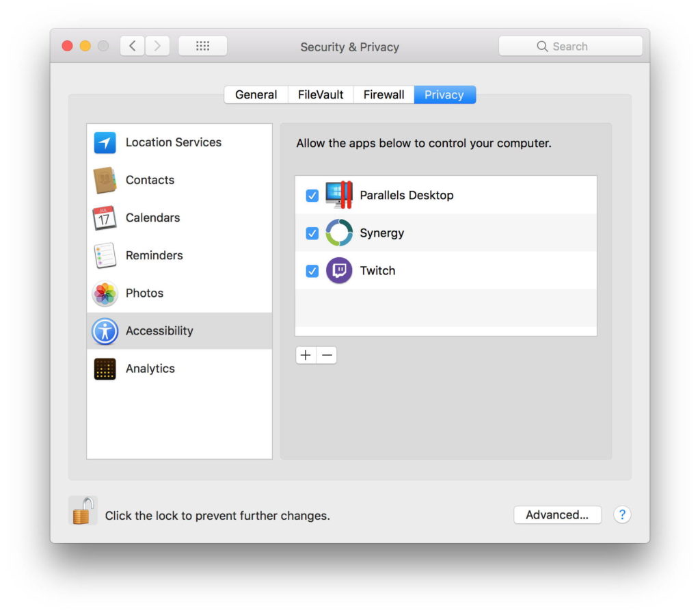Click the lock icon to prevent changes
This screenshot has width=700, height=615.
(83, 511)
